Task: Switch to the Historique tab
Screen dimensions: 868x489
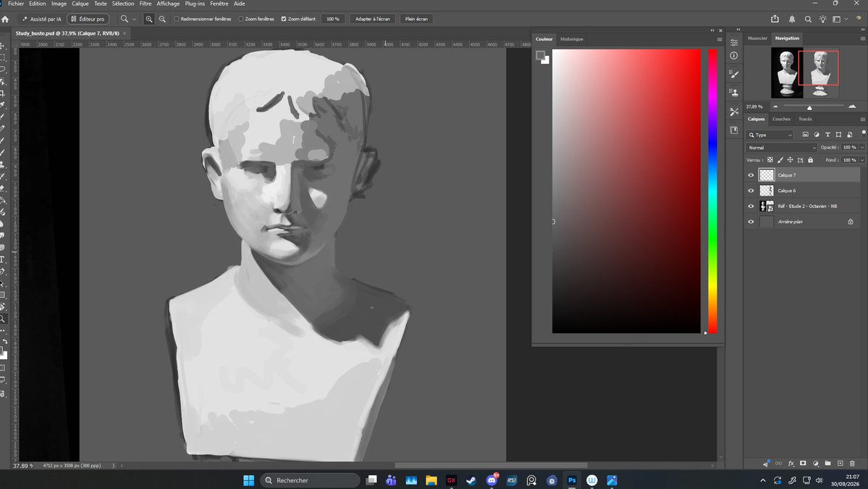Action: coord(571,39)
